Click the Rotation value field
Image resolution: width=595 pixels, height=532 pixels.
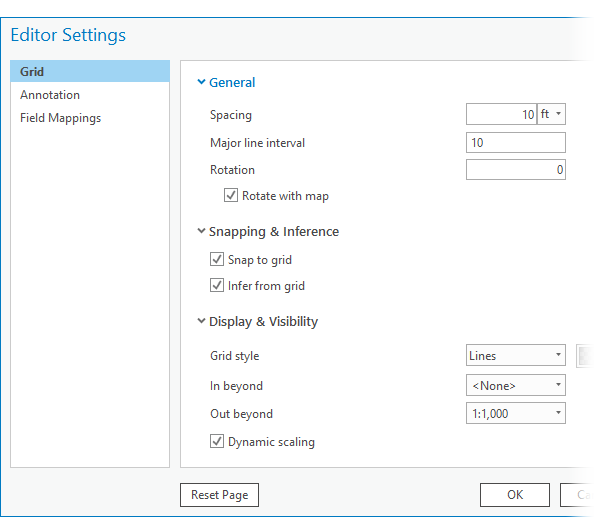pyautogui.click(x=516, y=170)
